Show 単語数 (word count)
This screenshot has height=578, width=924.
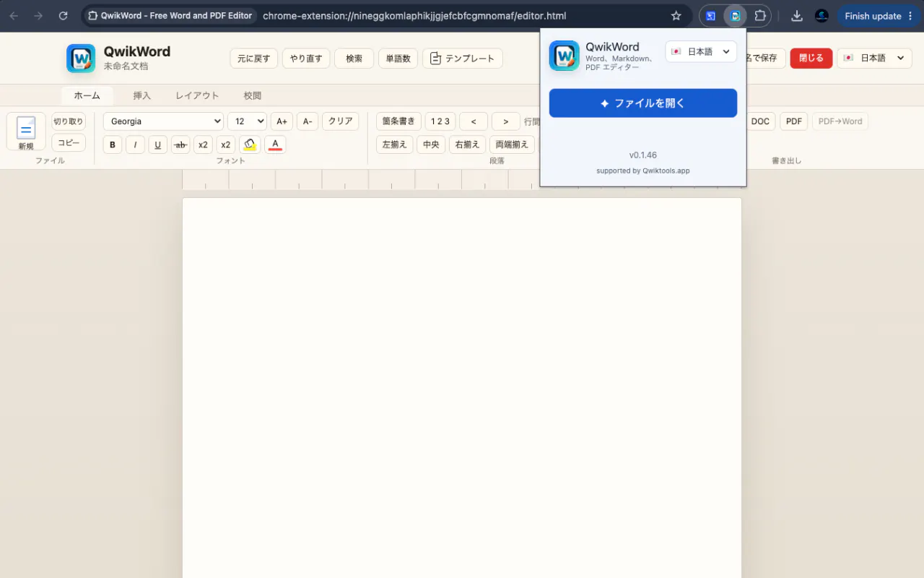(398, 59)
